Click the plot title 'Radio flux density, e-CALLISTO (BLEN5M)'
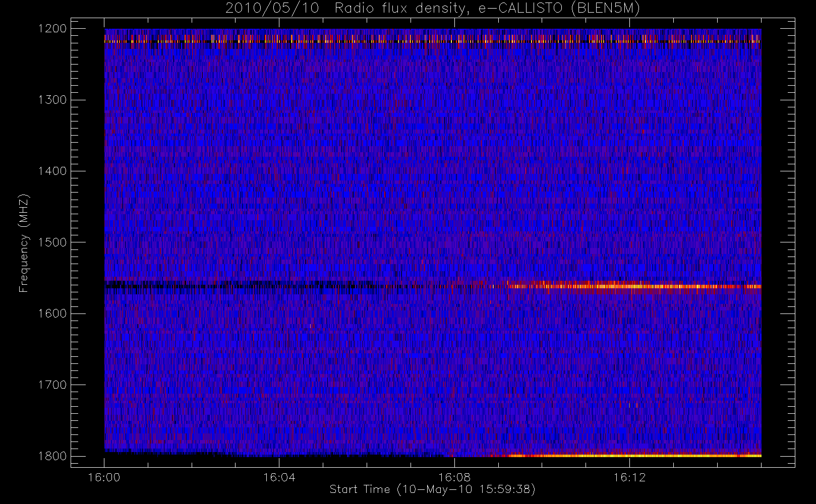Viewport: 816px width, 504px height. coord(487,9)
